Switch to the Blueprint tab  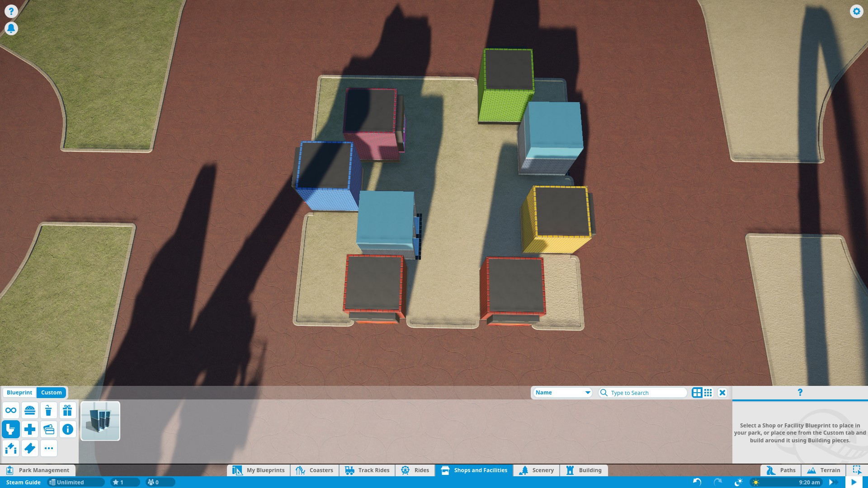pos(19,393)
